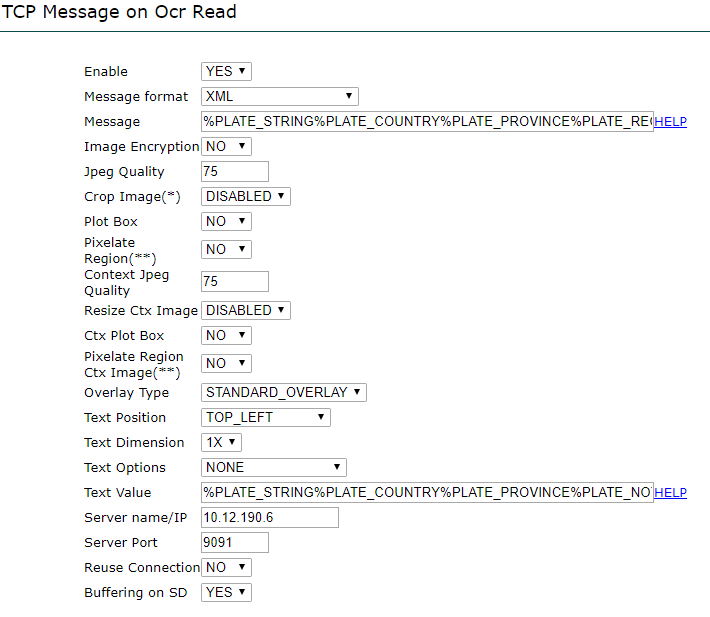Click the Context Jpeg Quality field
The height and width of the screenshot is (617, 710).
coord(235,282)
